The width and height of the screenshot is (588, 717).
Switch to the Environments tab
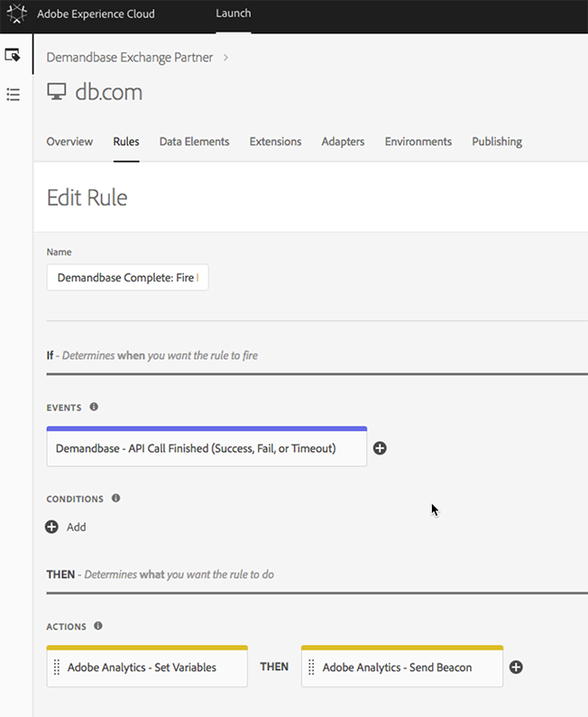418,142
